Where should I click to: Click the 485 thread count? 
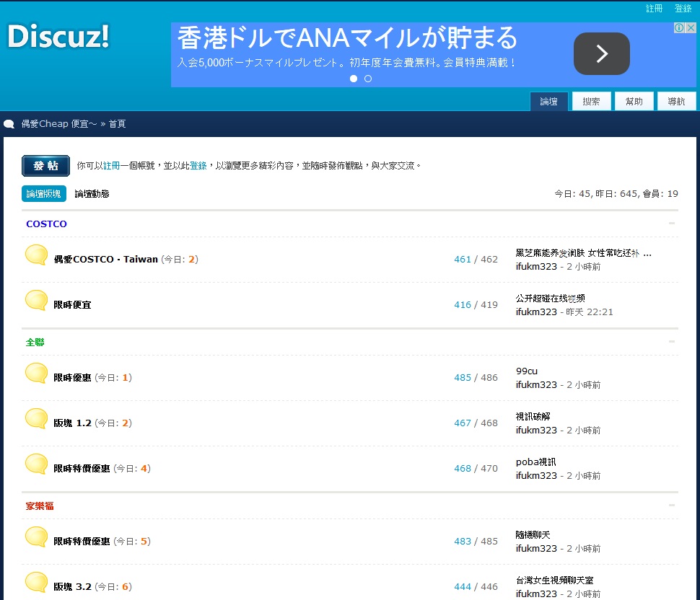(x=463, y=378)
